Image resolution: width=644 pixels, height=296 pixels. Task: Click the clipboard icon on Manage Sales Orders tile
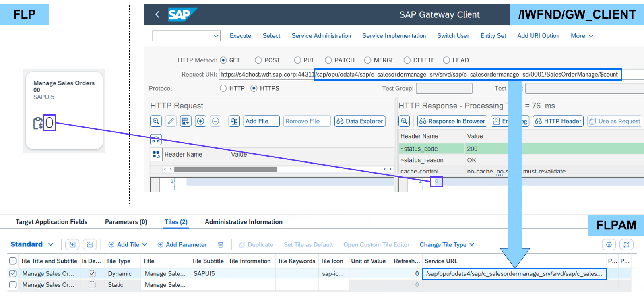click(x=38, y=123)
